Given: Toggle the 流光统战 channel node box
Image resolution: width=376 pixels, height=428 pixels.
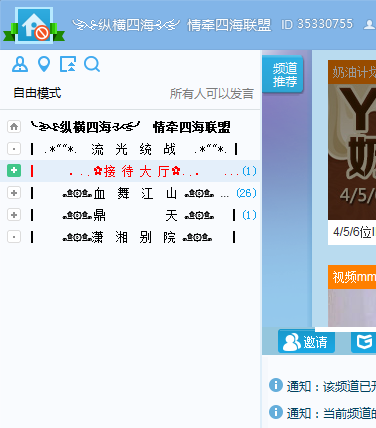Looking at the screenshot, I should pyautogui.click(x=14, y=149).
